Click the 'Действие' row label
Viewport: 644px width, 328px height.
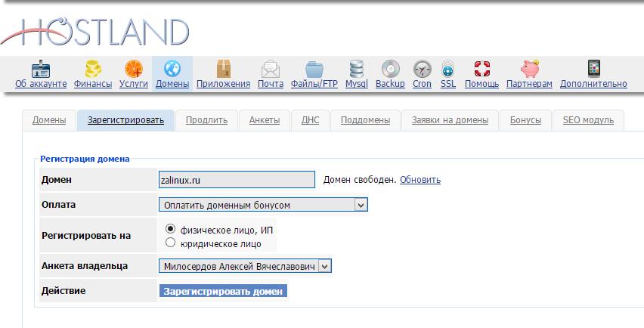[63, 291]
